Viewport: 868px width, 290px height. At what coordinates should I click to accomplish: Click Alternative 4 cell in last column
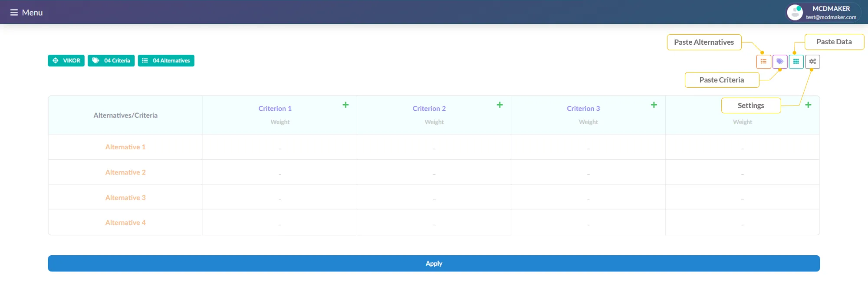(743, 223)
